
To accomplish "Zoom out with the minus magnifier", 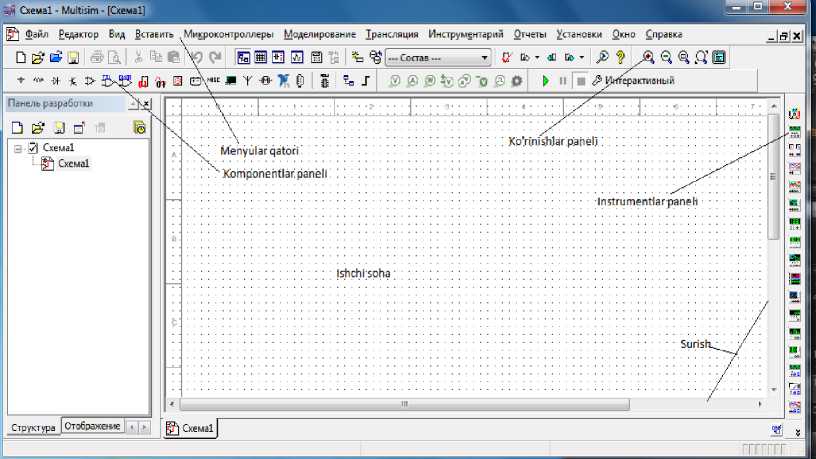I will coord(666,57).
